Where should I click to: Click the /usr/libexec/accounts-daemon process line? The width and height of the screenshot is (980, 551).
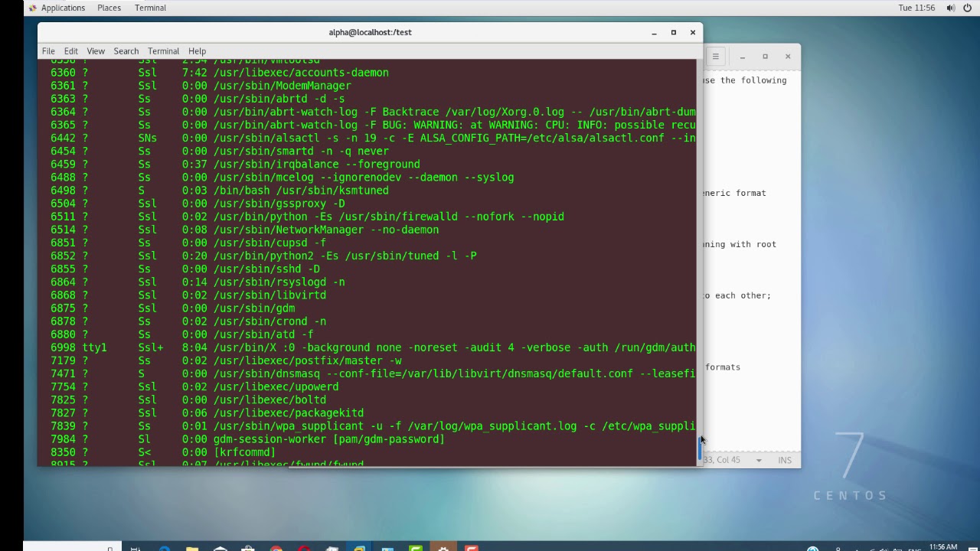220,73
